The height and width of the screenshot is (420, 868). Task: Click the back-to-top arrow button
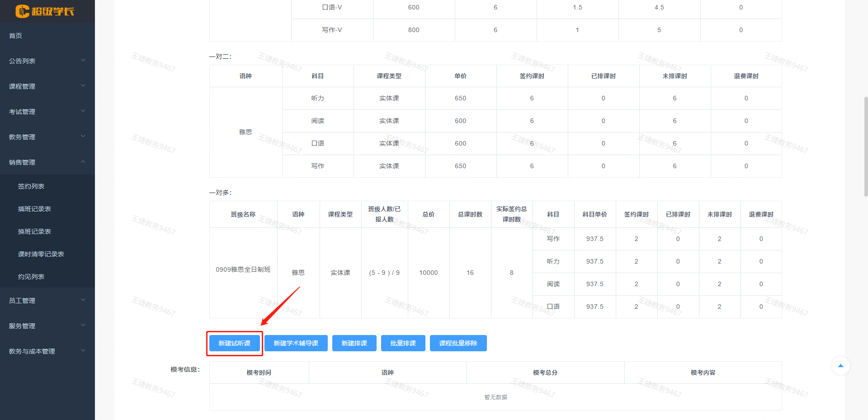click(840, 366)
